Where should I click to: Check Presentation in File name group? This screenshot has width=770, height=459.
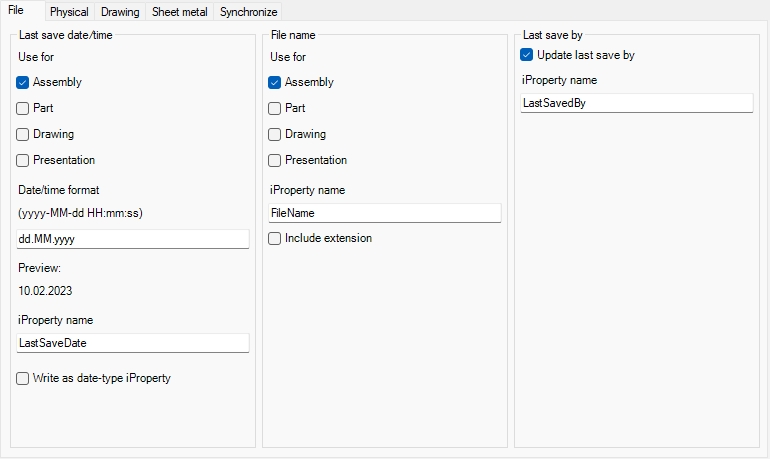point(275,160)
